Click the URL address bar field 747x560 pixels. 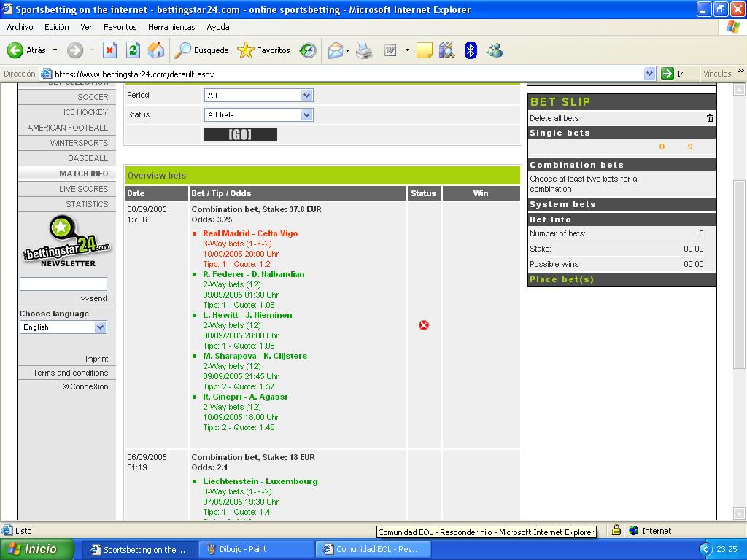348,74
